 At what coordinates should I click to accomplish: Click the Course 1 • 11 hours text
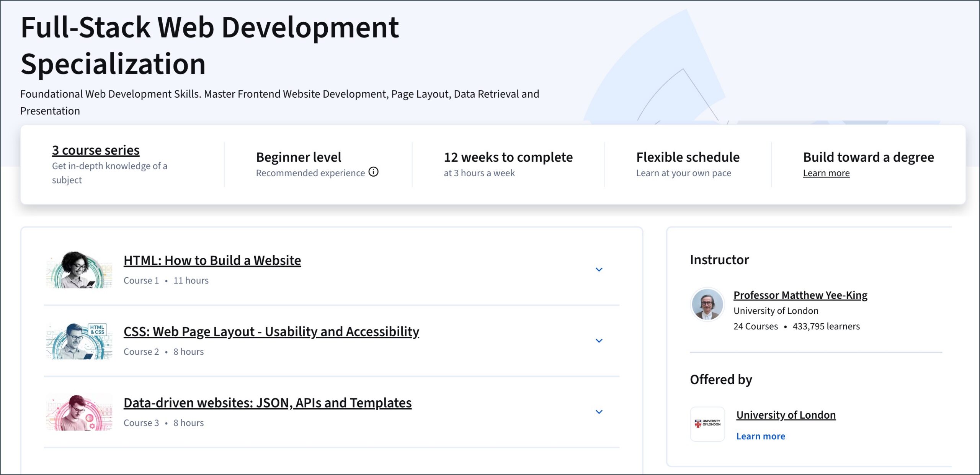(166, 281)
